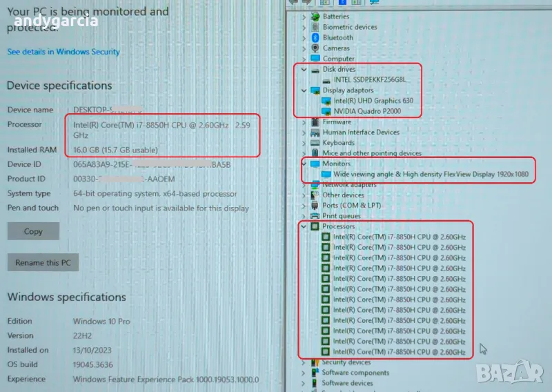
Task: Click the Intel UHD Graphics 630 icon
Action: pos(326,101)
